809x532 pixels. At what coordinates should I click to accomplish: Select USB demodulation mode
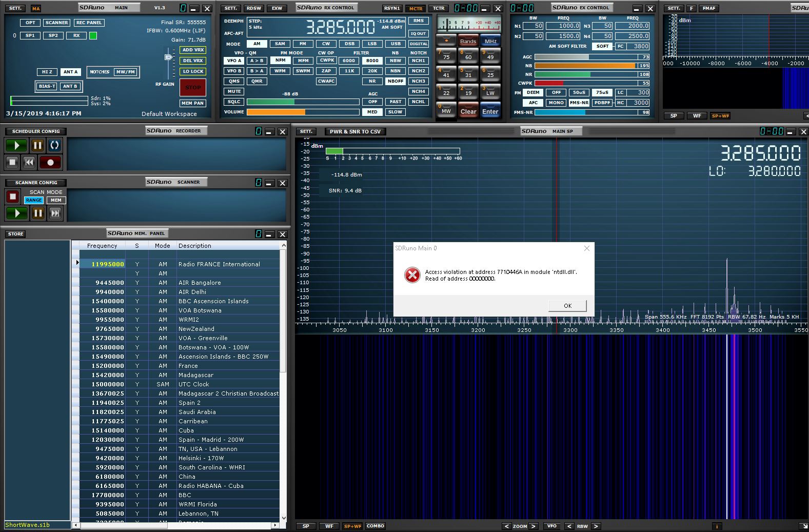pyautogui.click(x=396, y=44)
